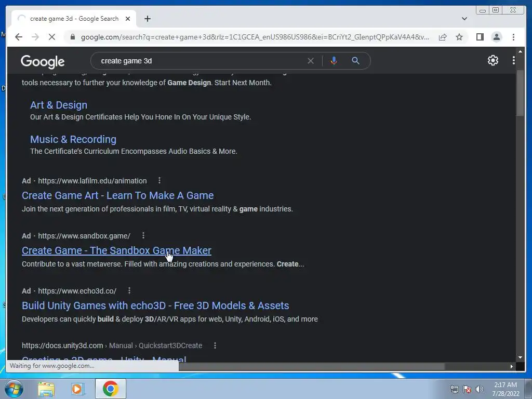Open the Art & Design link
The image size is (532, 399).
pos(59,105)
